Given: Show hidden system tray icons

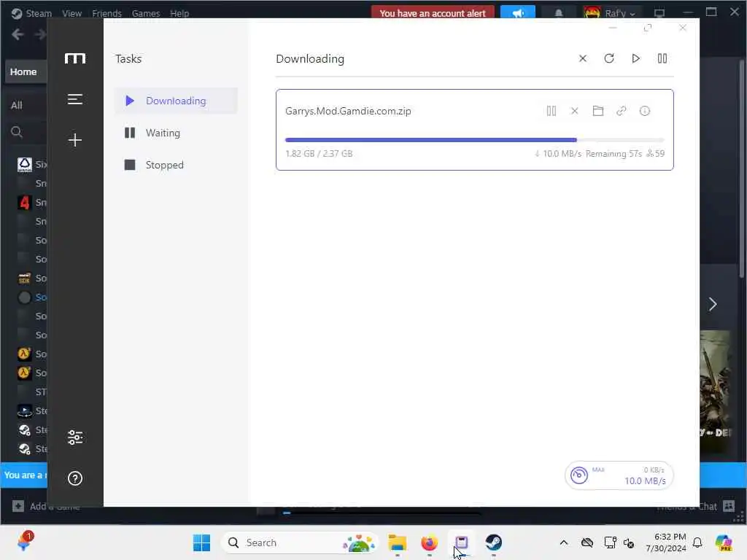Looking at the screenshot, I should 564,542.
